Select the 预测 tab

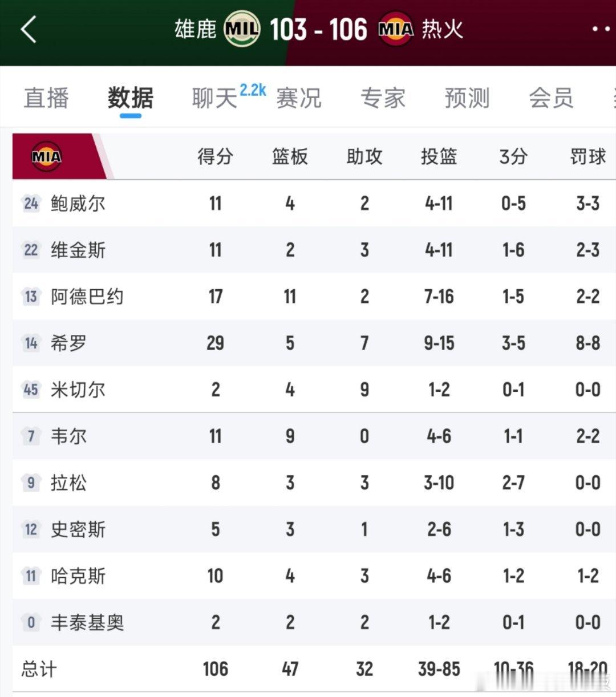467,98
